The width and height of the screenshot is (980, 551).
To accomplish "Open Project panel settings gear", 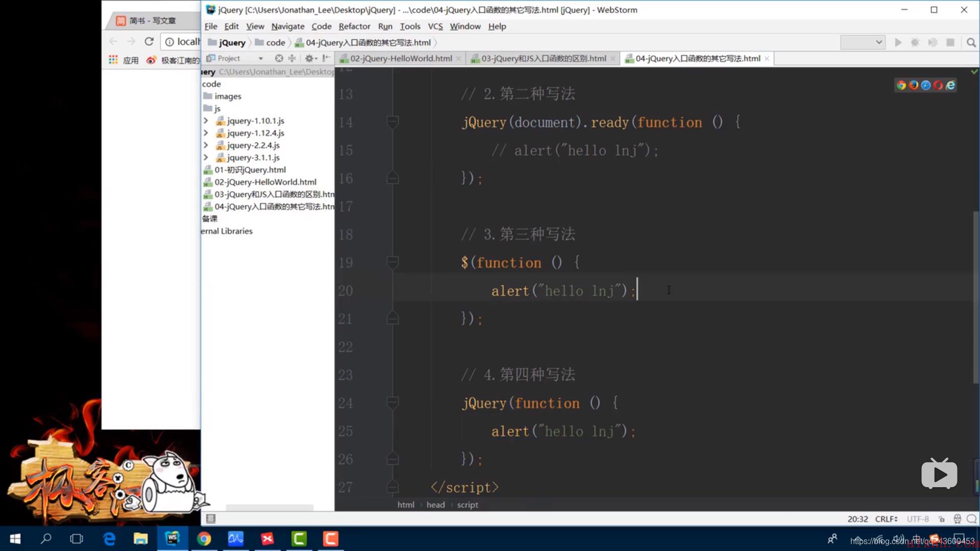I will (x=310, y=58).
